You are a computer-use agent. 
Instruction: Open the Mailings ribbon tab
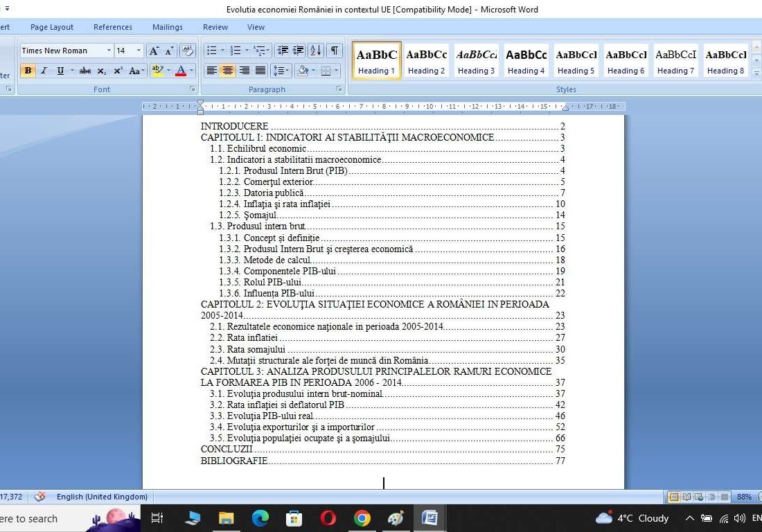tap(167, 27)
